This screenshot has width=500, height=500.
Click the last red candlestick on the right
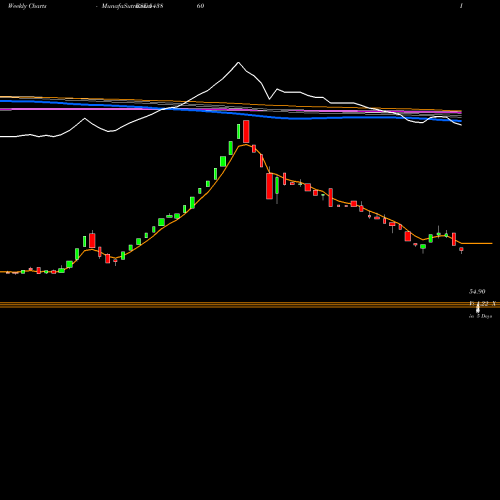pos(461,249)
